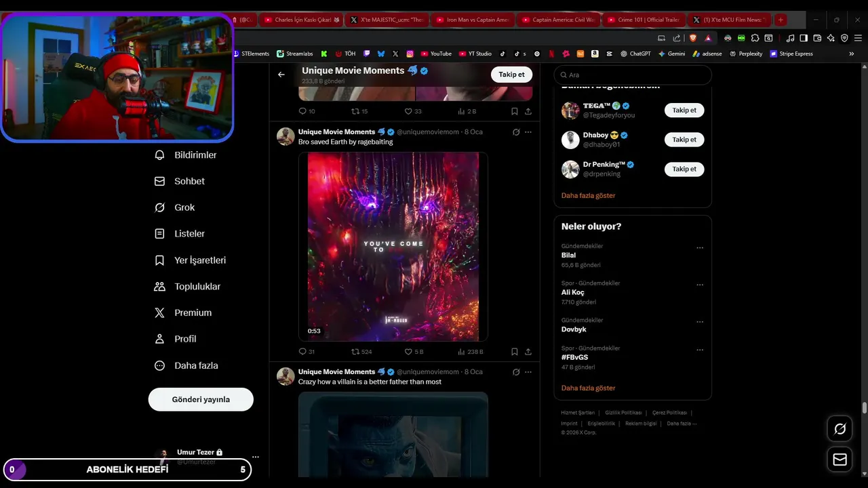The image size is (868, 488).
Task: Open the Dovbyk trending topic
Action: coord(574,329)
